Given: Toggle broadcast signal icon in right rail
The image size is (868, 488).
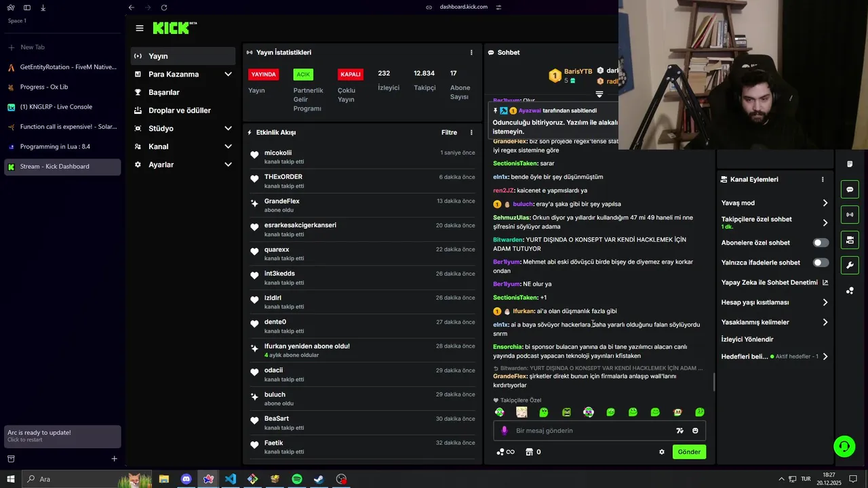Looking at the screenshot, I should [x=850, y=215].
